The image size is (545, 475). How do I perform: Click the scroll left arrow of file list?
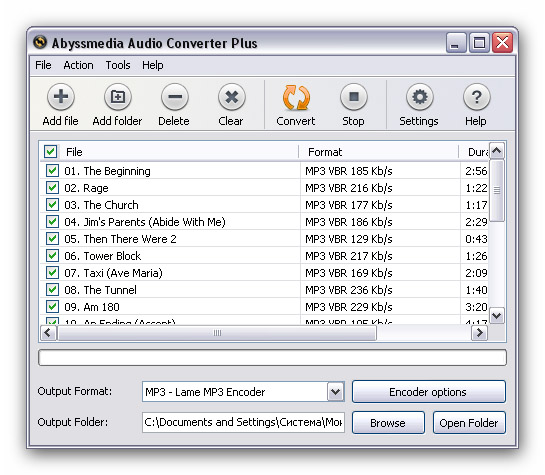[x=48, y=333]
